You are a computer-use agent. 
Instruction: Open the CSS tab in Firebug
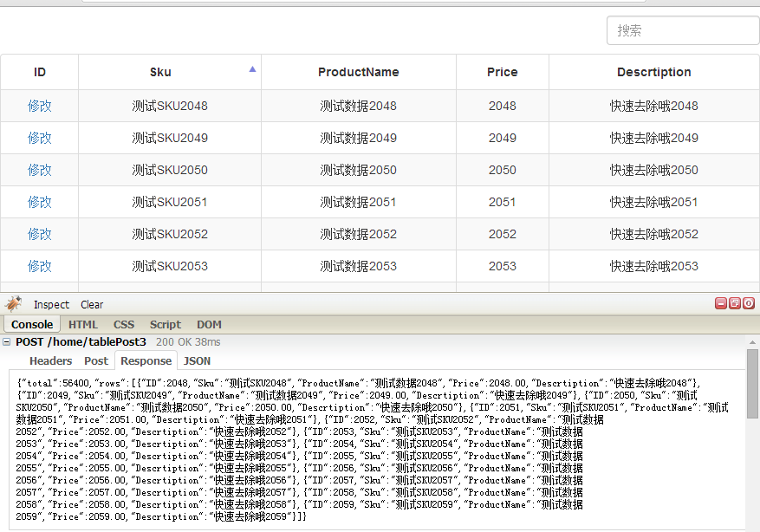click(124, 324)
